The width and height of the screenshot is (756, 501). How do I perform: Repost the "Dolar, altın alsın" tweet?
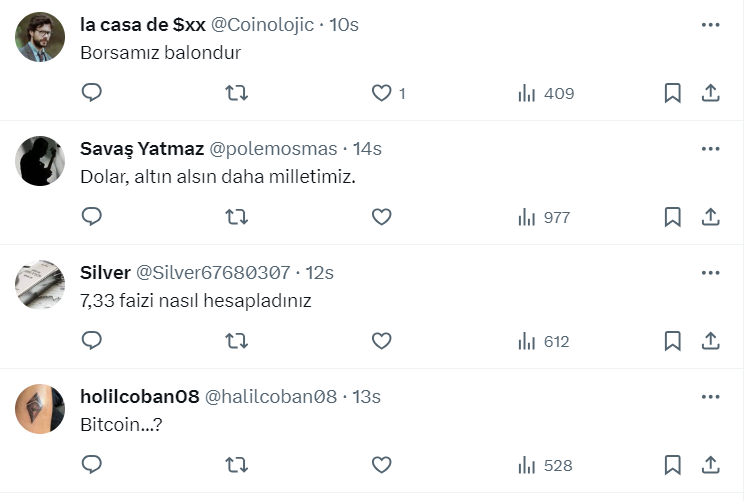click(x=236, y=217)
